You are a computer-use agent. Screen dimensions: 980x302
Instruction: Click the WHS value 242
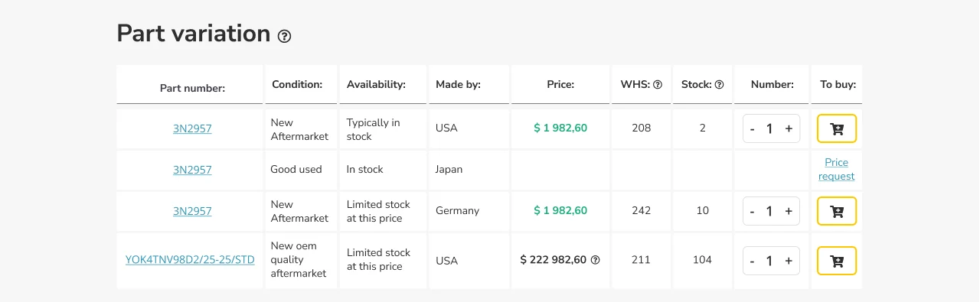coord(641,211)
